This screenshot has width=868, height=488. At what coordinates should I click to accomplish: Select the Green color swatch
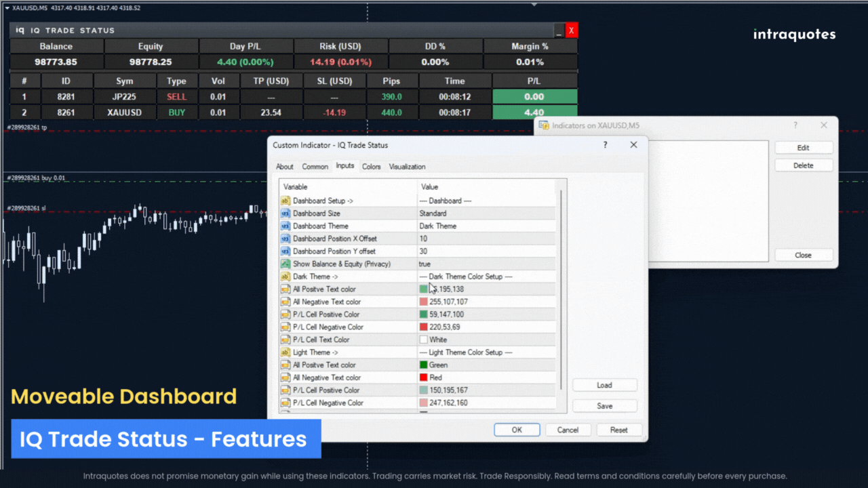tap(424, 365)
